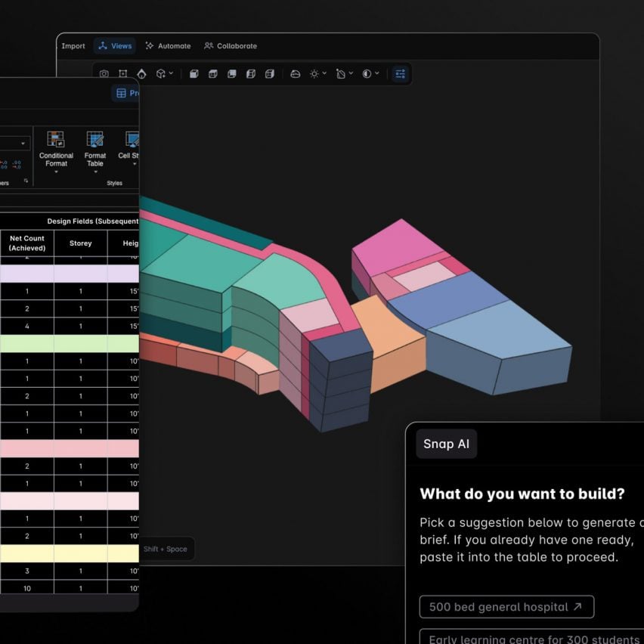Expand the Conditional Format dropdown arrow
The height and width of the screenshot is (644, 644).
[56, 172]
